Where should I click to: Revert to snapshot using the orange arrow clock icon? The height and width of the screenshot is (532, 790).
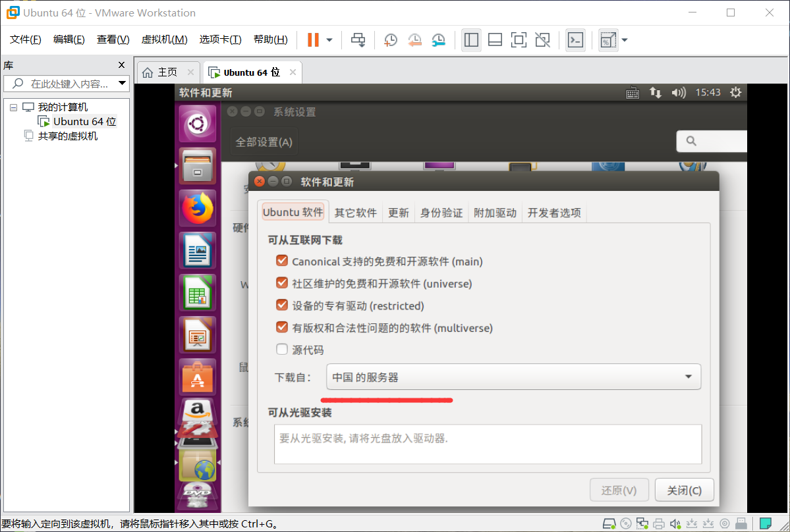414,40
